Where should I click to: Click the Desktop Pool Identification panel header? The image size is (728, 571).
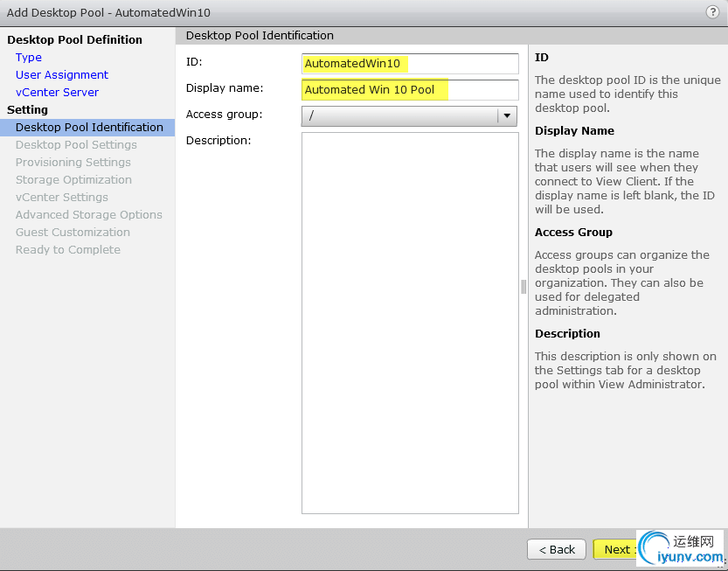[x=260, y=35]
